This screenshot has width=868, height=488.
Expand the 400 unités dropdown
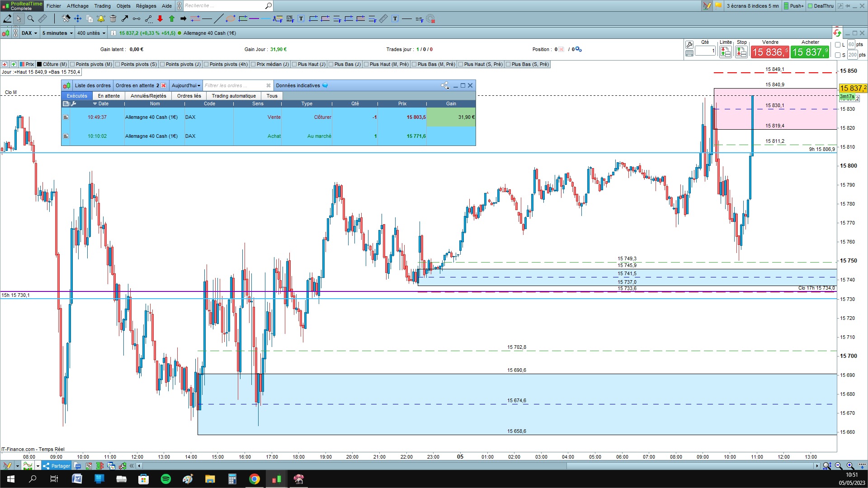click(91, 33)
